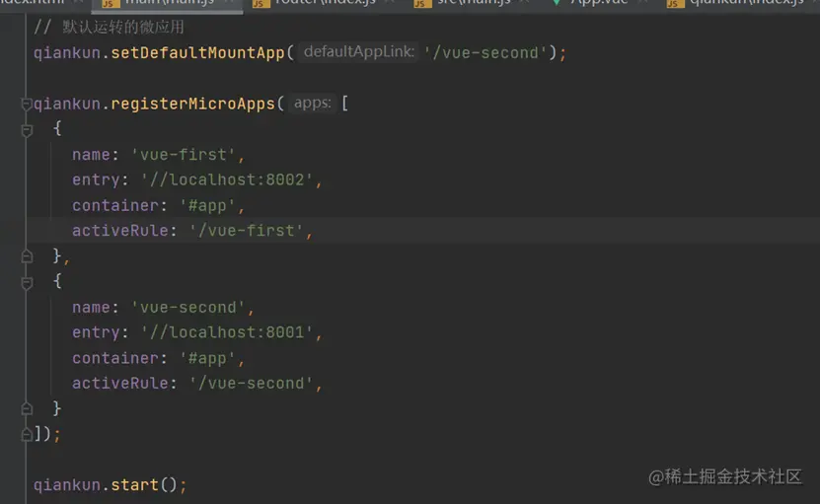Click the defaultAppLink: inlay hint

click(x=359, y=51)
